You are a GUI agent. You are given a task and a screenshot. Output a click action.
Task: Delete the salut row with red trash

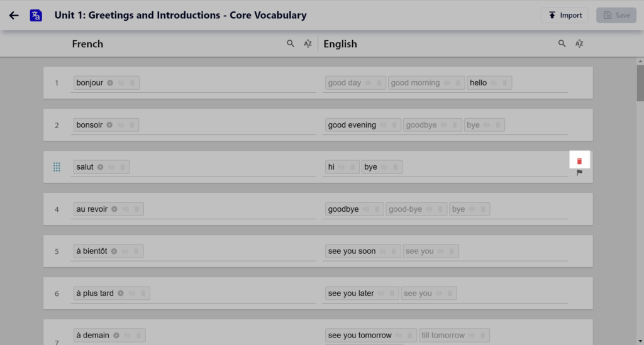579,161
